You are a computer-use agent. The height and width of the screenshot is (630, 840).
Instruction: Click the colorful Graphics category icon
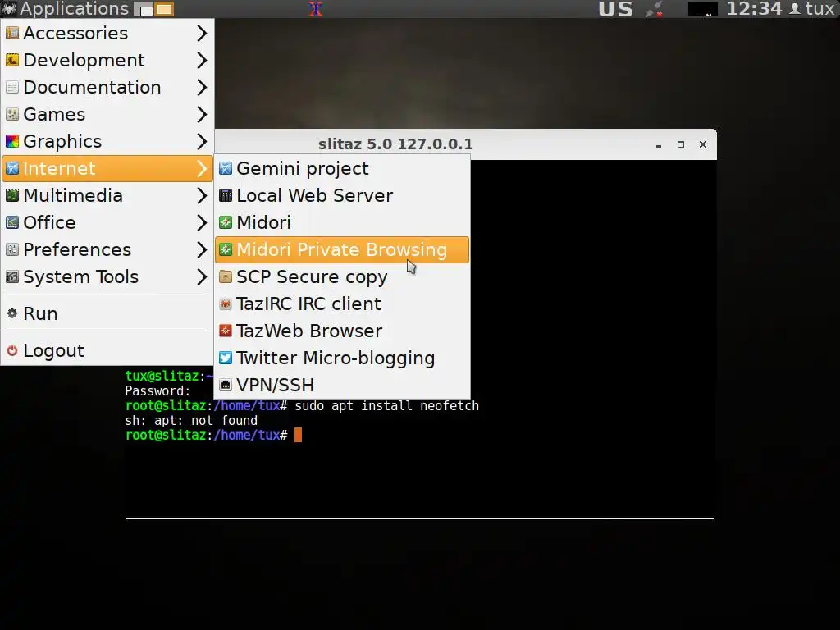point(12,141)
